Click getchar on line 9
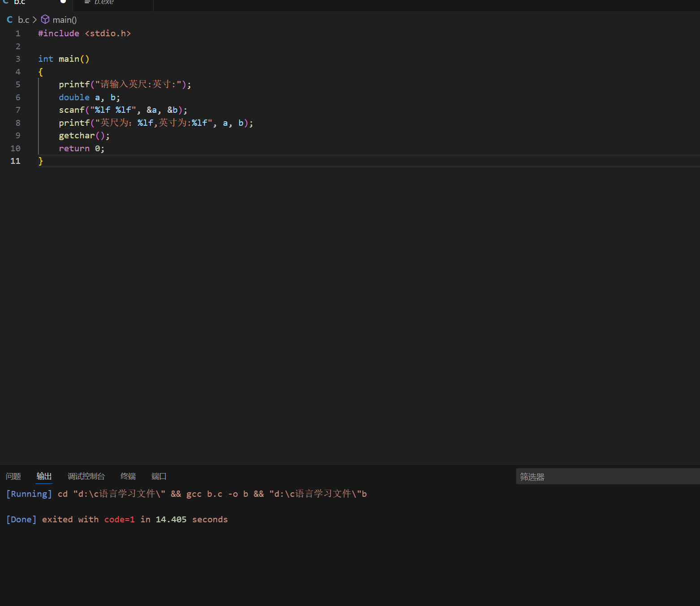 pos(77,136)
